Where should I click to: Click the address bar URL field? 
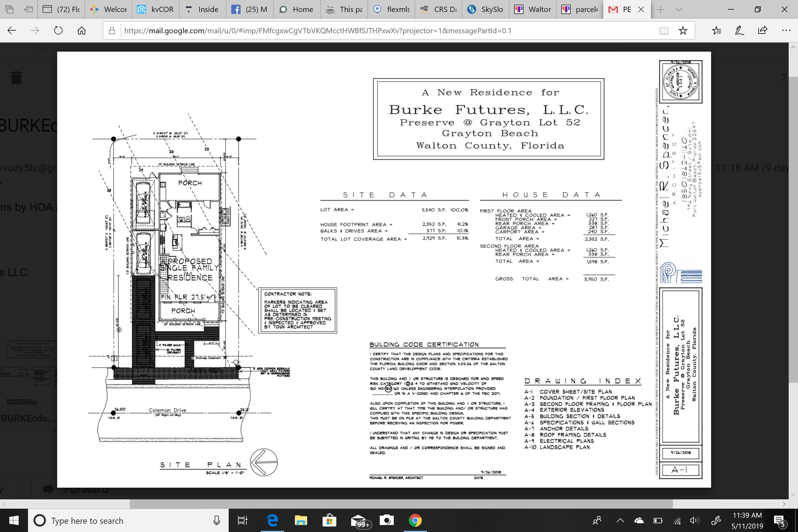click(x=373, y=31)
